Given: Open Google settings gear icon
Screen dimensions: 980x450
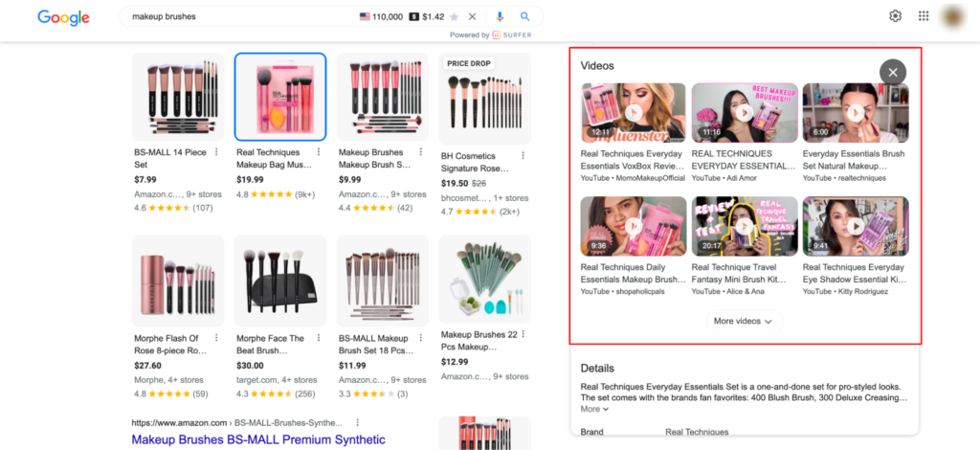Looking at the screenshot, I should pyautogui.click(x=895, y=16).
